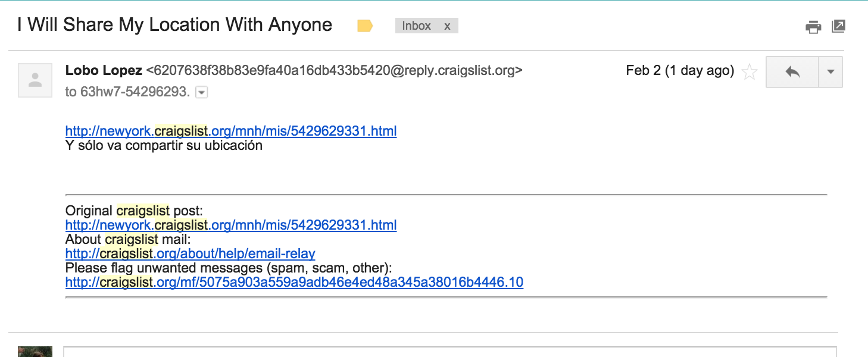Click in the reply text box
Viewport: 868px width, 357px height.
(x=450, y=352)
